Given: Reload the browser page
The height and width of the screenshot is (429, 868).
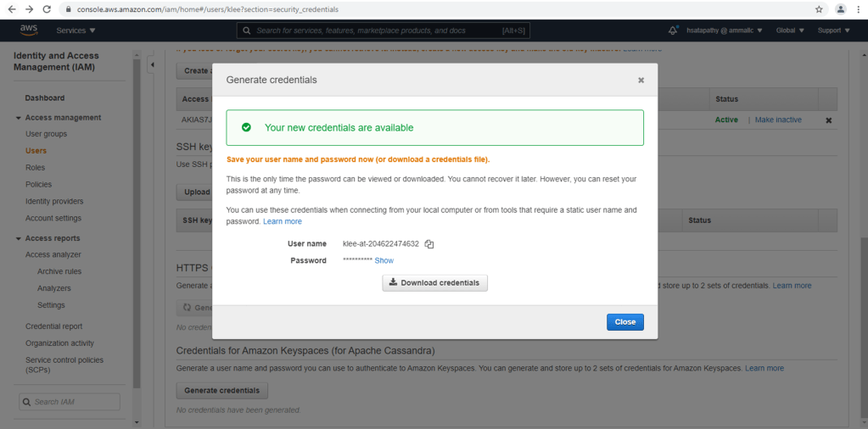Looking at the screenshot, I should point(48,8).
